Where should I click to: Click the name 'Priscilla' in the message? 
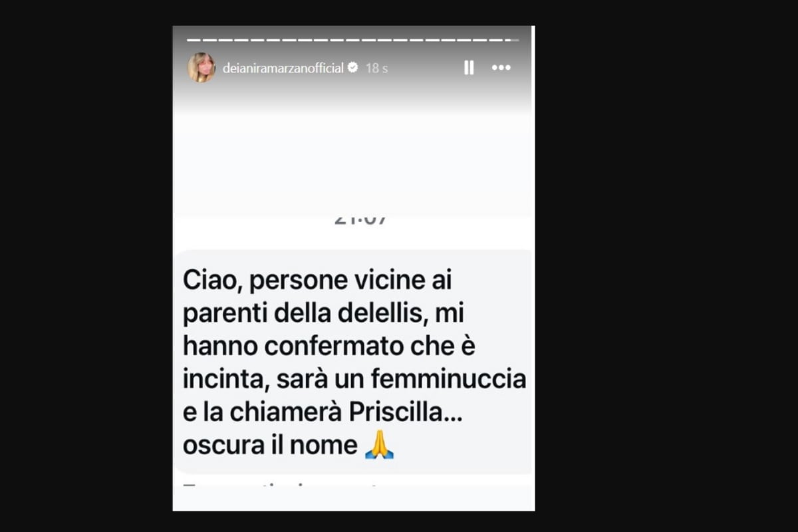tap(395, 413)
